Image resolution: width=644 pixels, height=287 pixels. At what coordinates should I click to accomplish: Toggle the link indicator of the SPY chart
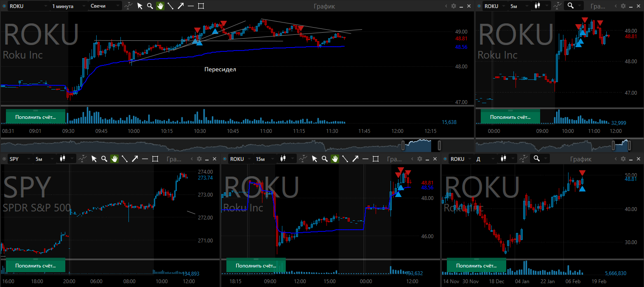(x=4, y=159)
